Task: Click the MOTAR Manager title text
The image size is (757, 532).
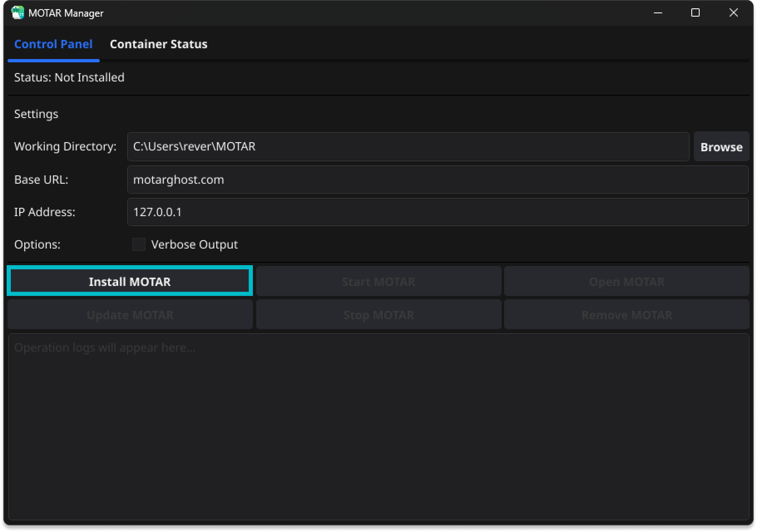Action: (x=66, y=13)
